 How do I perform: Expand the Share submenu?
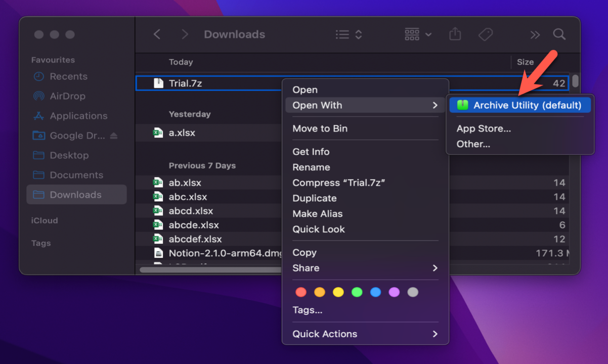point(365,268)
